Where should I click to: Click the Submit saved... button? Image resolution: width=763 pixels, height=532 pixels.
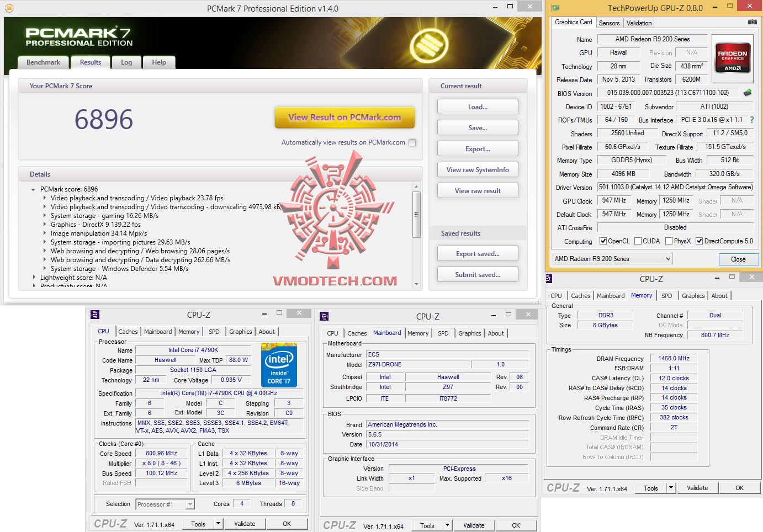tap(478, 275)
